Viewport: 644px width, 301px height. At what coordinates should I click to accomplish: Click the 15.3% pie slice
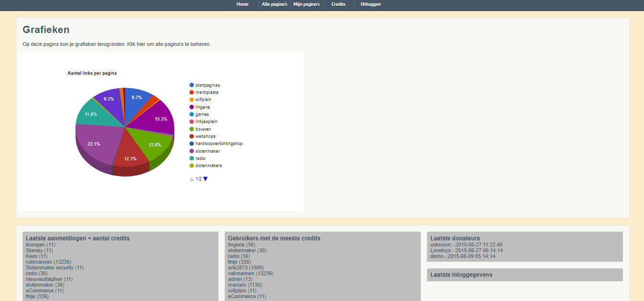156,117
